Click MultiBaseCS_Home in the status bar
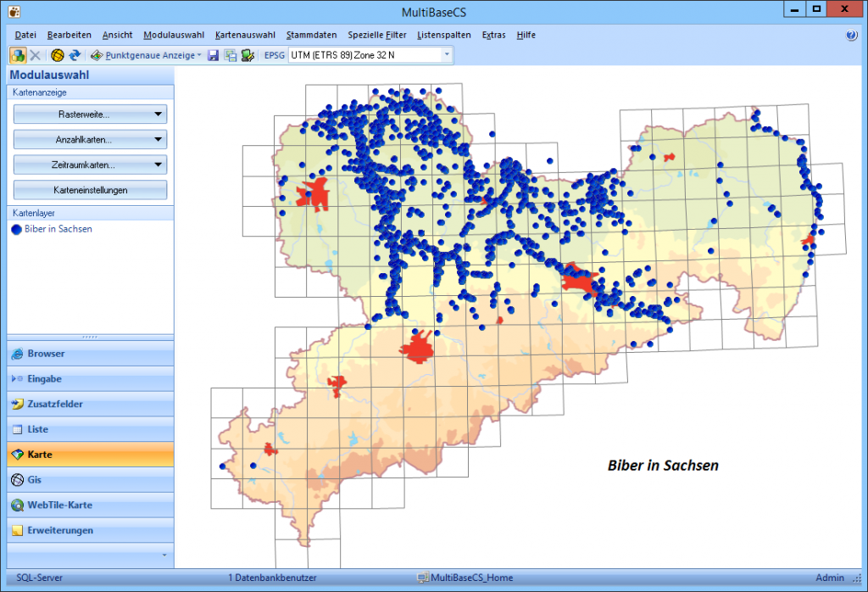The image size is (868, 592). [465, 578]
